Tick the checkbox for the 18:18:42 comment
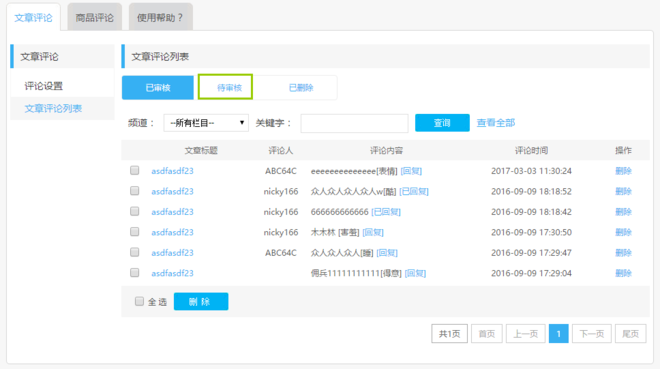 click(135, 211)
